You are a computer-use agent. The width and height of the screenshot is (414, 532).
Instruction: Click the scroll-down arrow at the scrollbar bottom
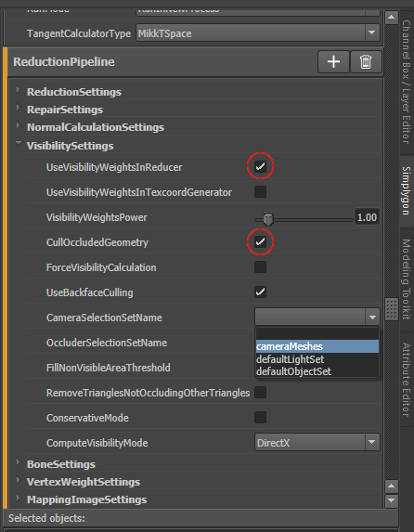(392, 500)
